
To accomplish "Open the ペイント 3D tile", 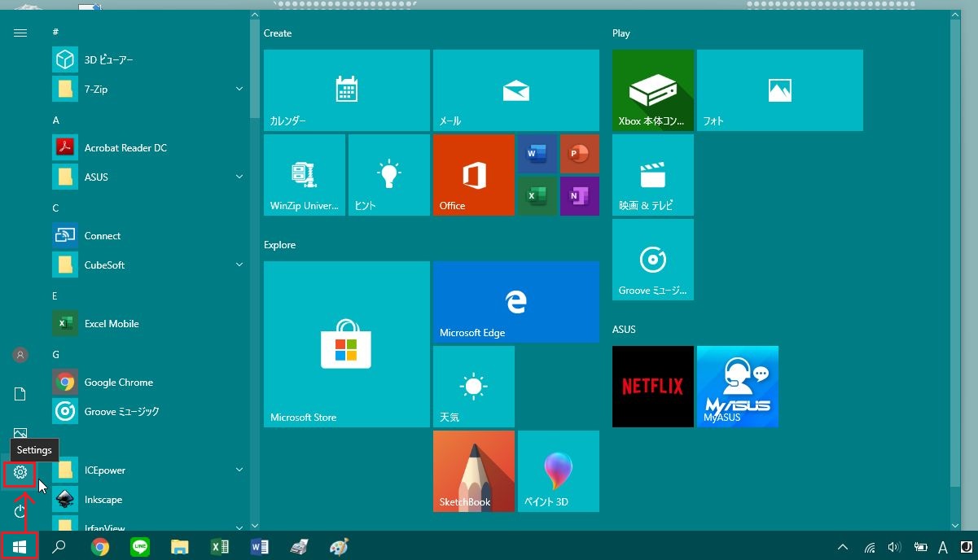I will coord(559,471).
